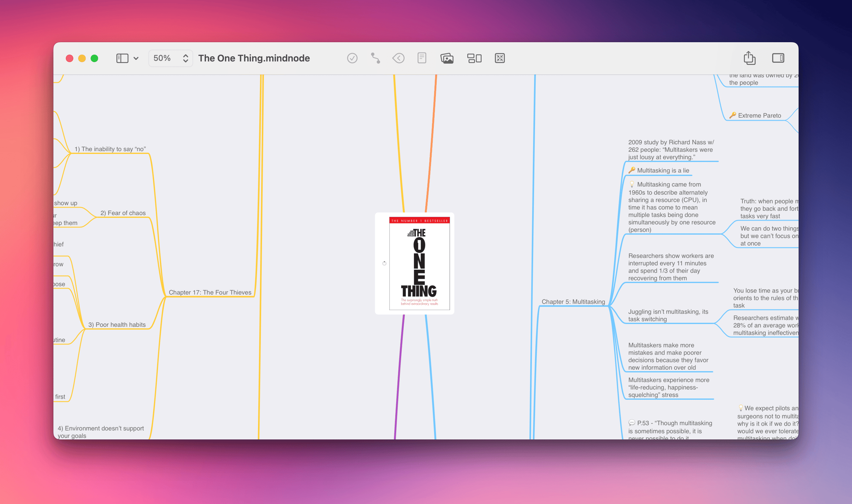Select node Chapter 5: Multitasking
Image resolution: width=852 pixels, height=504 pixels.
[x=573, y=302]
